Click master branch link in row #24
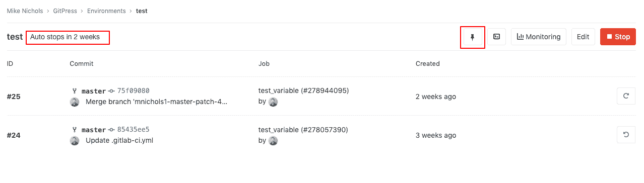The width and height of the screenshot is (644, 183). [x=94, y=130]
